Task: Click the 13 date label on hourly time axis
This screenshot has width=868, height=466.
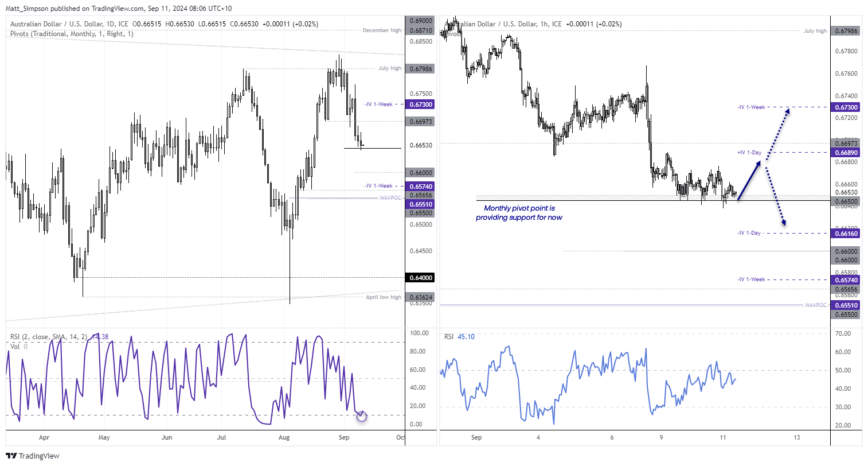Action: pos(797,438)
